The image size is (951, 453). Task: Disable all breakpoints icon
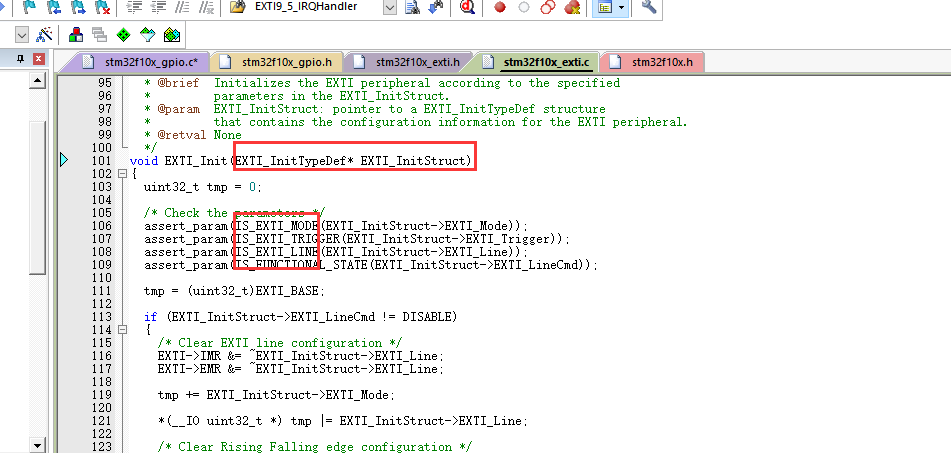click(x=548, y=7)
